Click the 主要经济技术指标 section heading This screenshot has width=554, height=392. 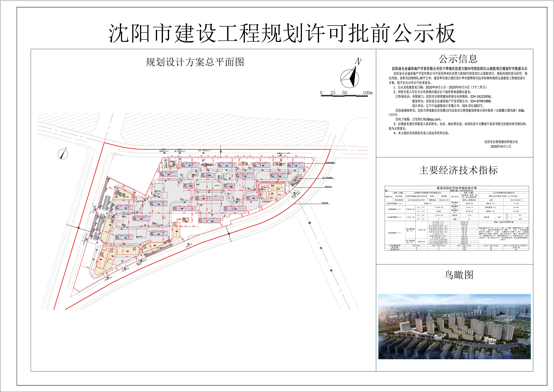coord(458,170)
